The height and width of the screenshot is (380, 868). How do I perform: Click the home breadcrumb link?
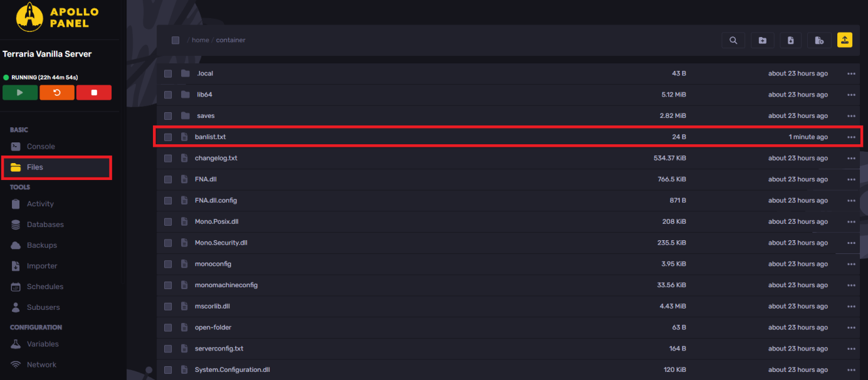pyautogui.click(x=200, y=40)
